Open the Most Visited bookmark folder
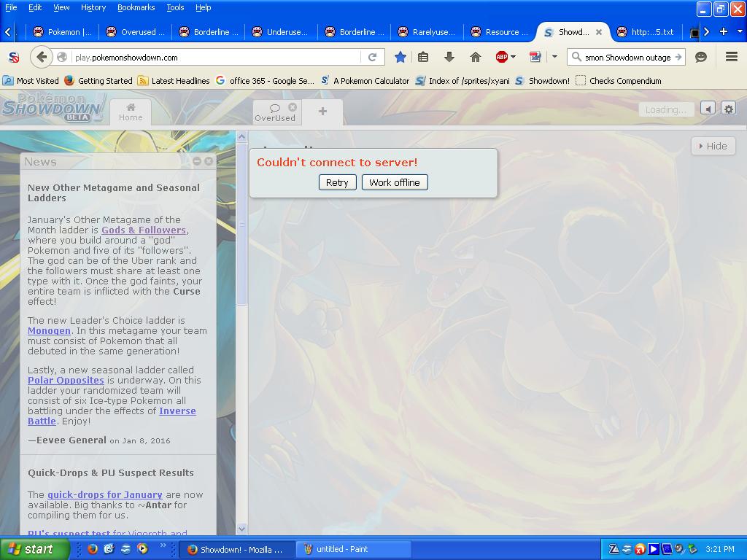This screenshot has height=560, width=747. 31,80
